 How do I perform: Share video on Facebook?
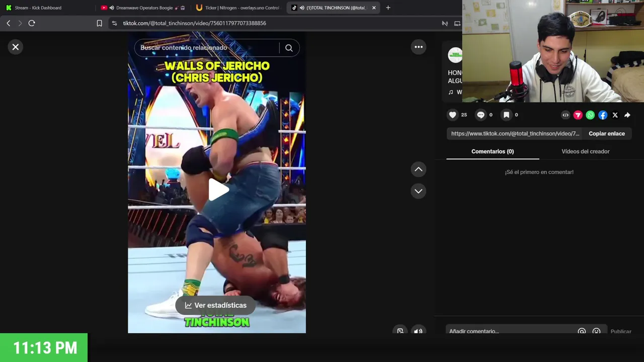point(603,115)
